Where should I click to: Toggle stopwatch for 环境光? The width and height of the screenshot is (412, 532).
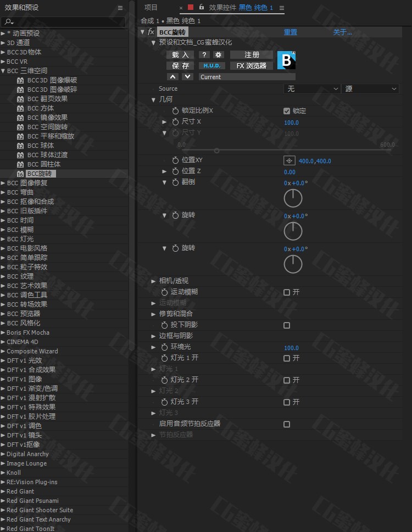164,347
